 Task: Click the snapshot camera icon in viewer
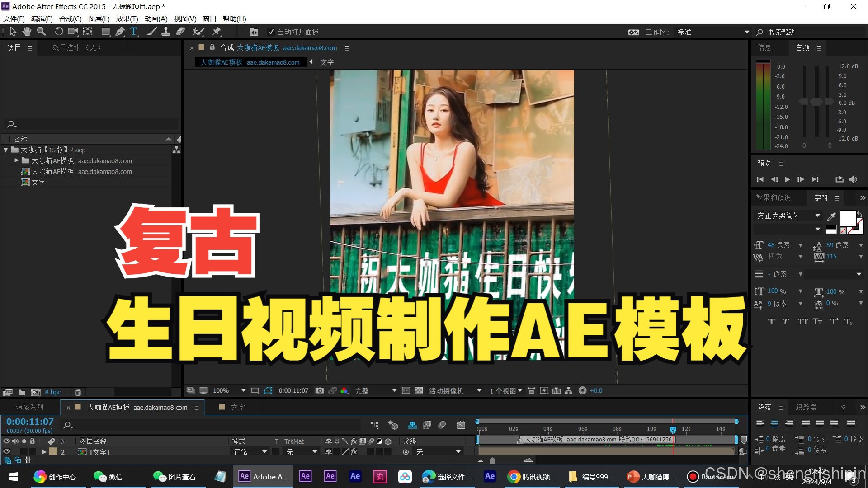point(320,390)
